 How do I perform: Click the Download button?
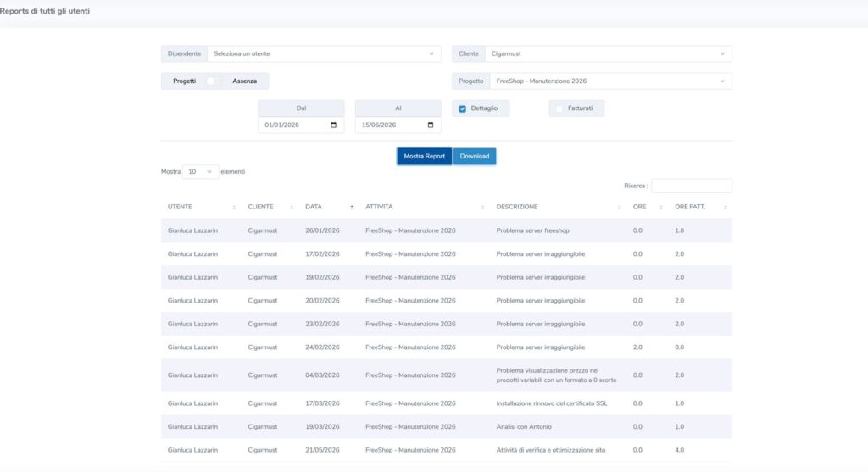click(475, 156)
